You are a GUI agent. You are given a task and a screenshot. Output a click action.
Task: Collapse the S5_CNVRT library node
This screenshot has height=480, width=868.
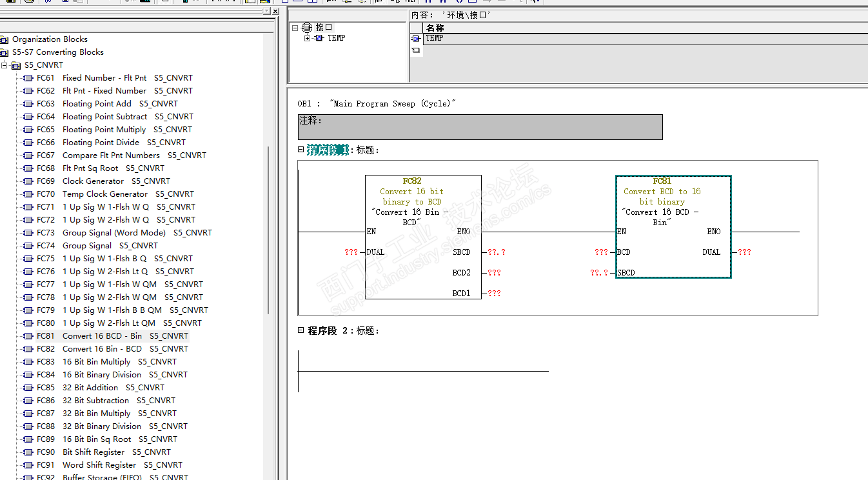(5, 65)
